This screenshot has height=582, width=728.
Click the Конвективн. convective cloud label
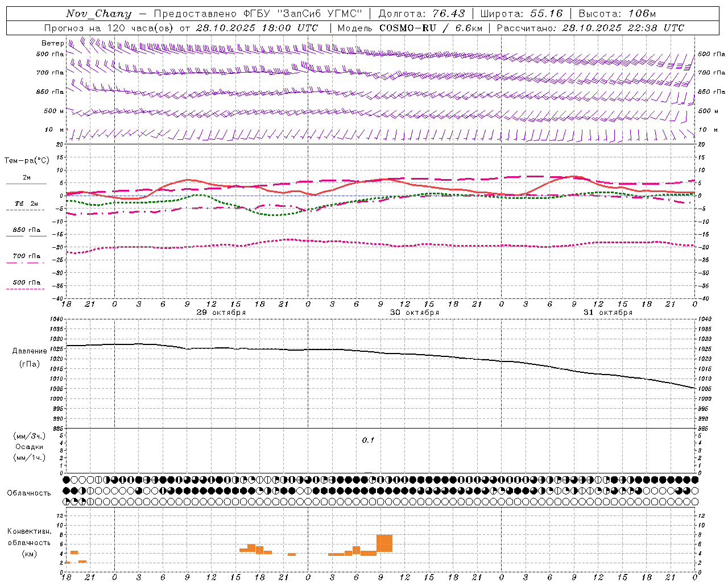pos(29,531)
